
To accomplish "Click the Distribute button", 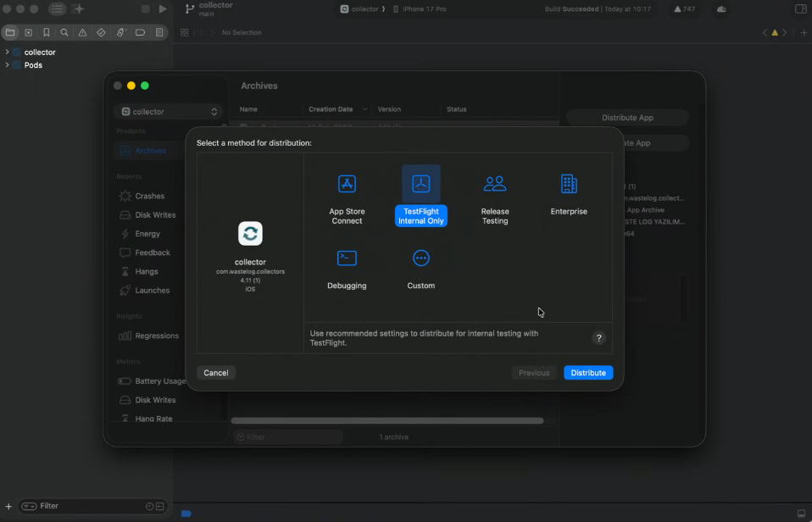I will coord(588,372).
